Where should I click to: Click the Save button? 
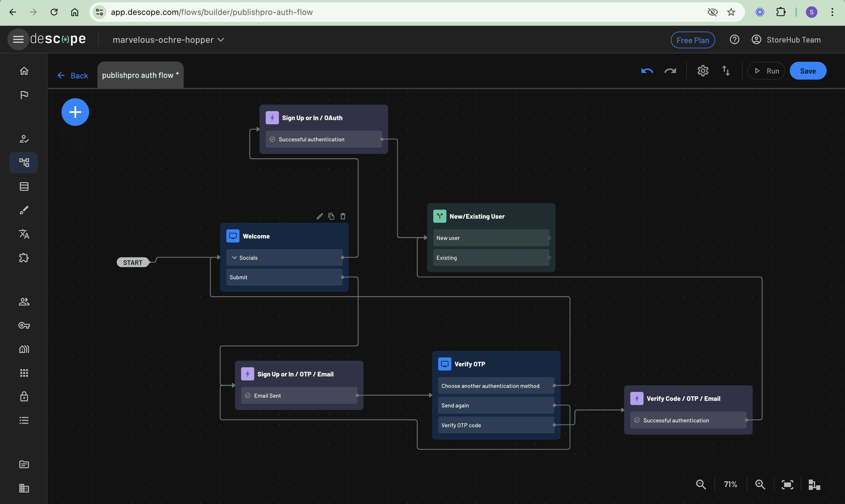[808, 71]
